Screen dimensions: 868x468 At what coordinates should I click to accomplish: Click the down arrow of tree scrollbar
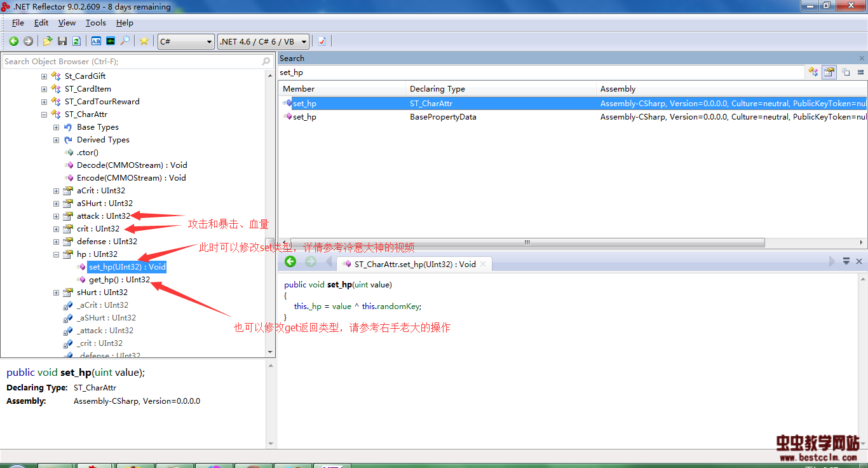[x=271, y=352]
